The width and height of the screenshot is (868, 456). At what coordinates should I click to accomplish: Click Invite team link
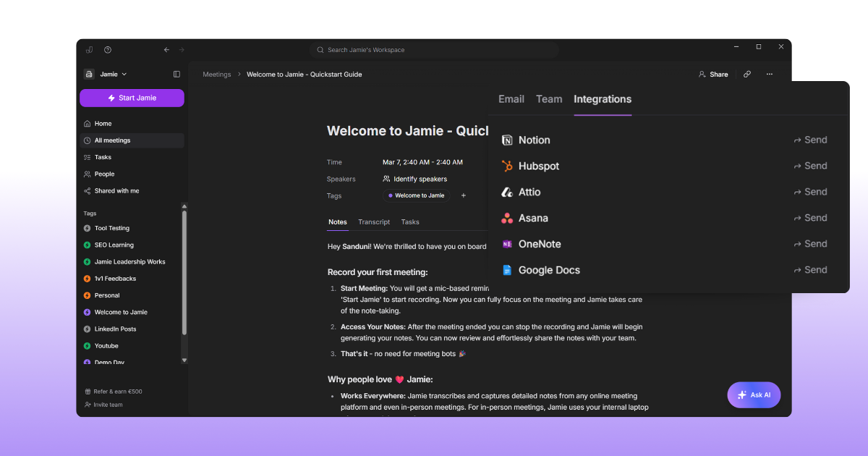(103, 405)
